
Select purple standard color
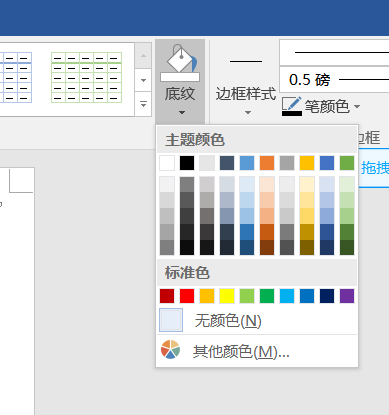pyautogui.click(x=347, y=296)
